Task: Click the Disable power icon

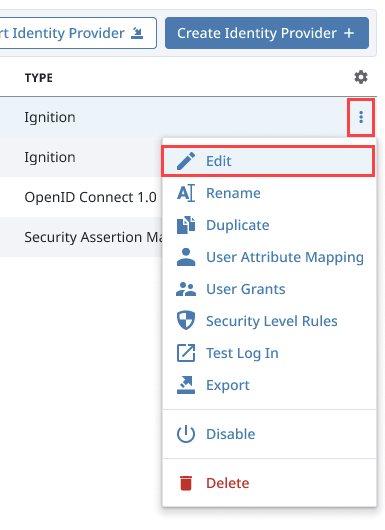Action: coord(186,434)
